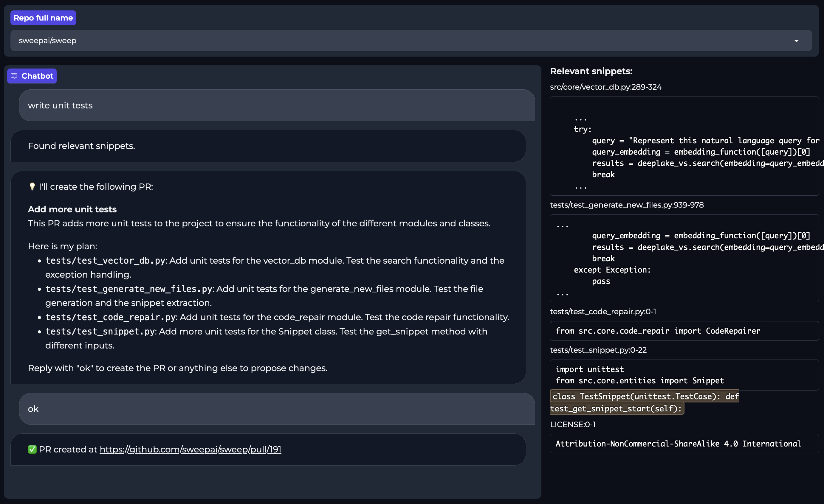Click the green checkmark before 'PR created'
The image size is (824, 504).
click(x=32, y=449)
